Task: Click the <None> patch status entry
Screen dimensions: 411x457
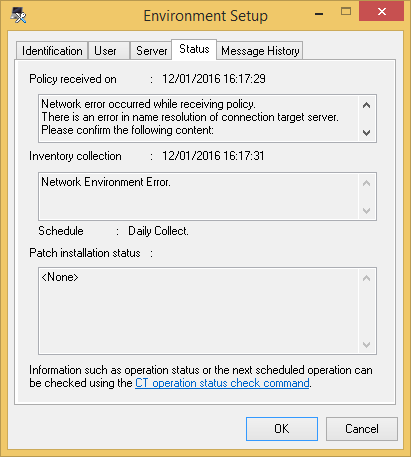Action: 60,277
